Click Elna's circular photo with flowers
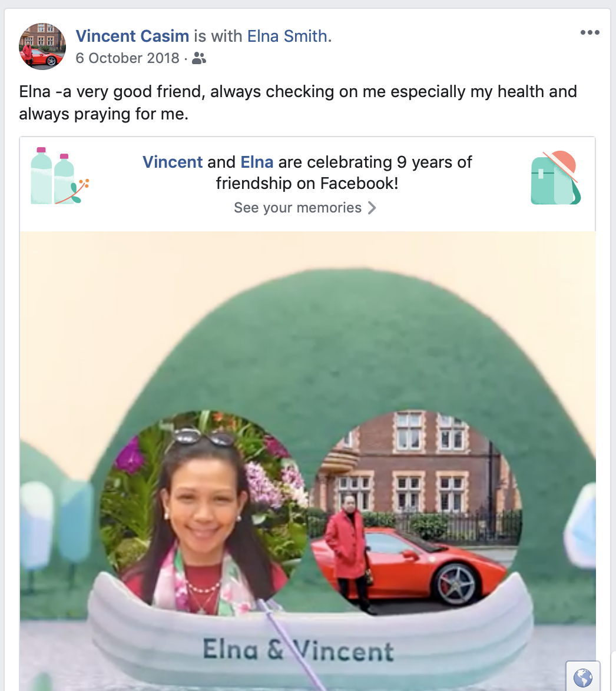The width and height of the screenshot is (616, 691). click(x=203, y=513)
